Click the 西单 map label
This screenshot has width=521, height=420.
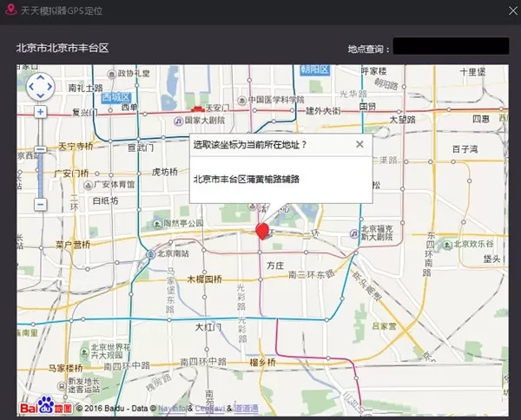click(x=129, y=108)
